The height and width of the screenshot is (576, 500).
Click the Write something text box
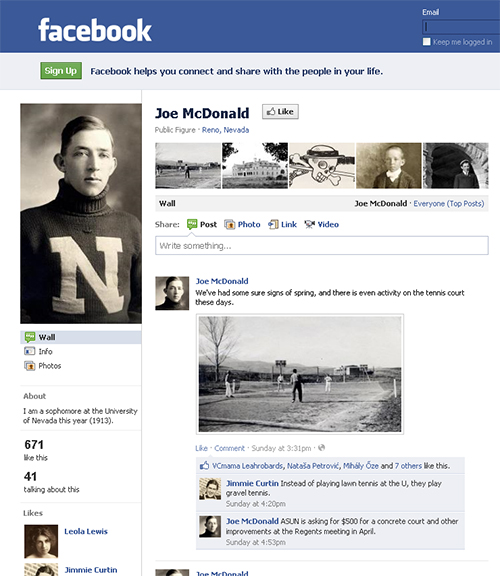click(321, 245)
